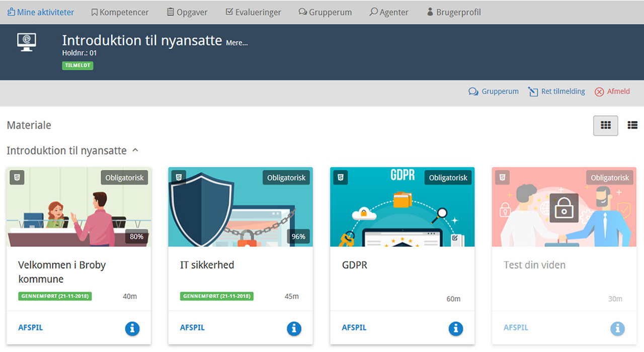Image resolution: width=644 pixels, height=352 pixels.
Task: Open Grupperum in the top navigation
Action: (325, 12)
